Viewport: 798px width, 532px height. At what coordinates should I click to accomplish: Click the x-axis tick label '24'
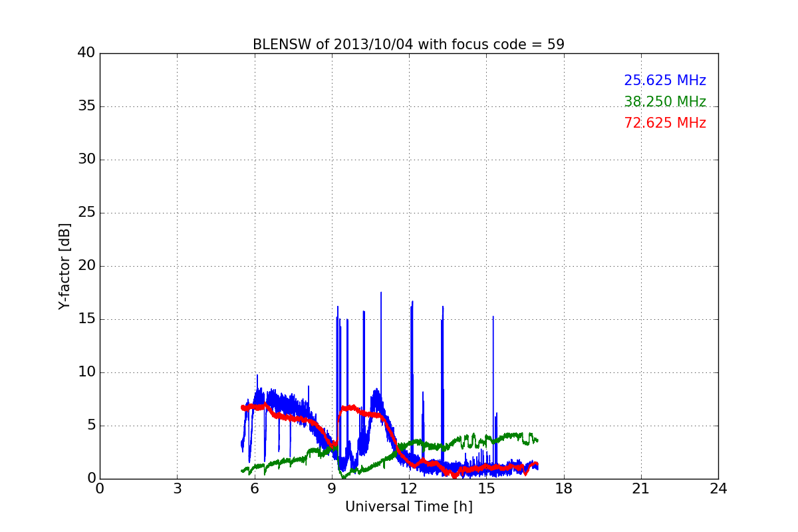[718, 489]
